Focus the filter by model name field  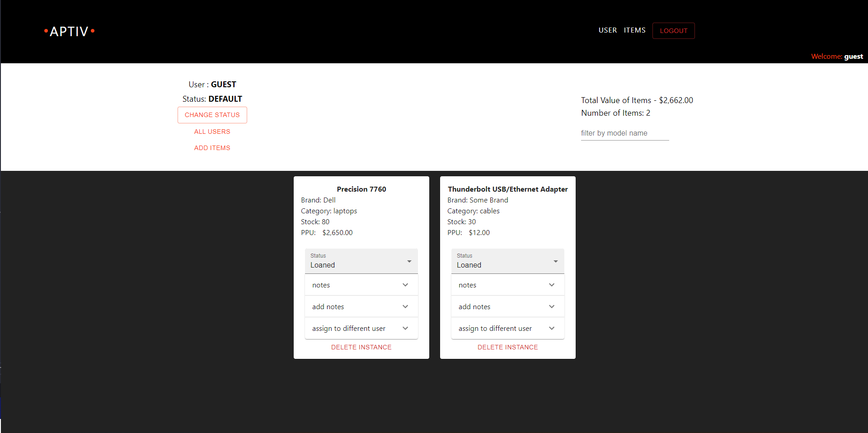(x=625, y=133)
